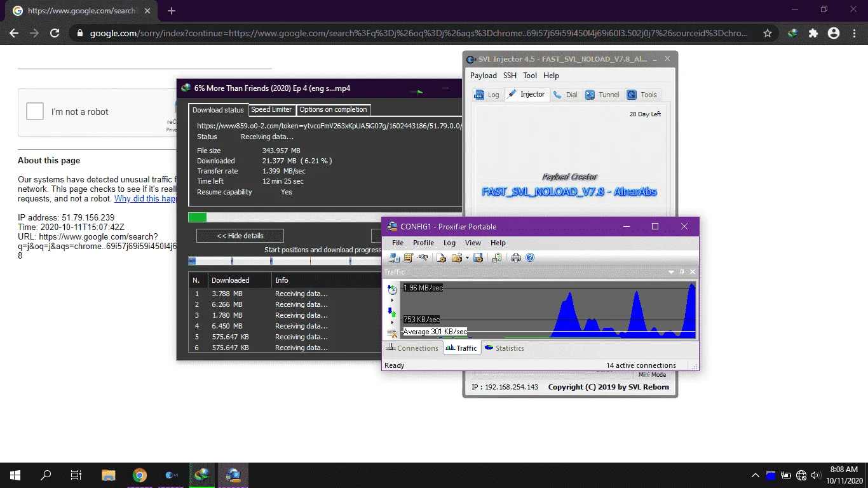The image size is (868, 488).
Task: Switch to the Dial tab in SVL Injector
Action: point(565,95)
